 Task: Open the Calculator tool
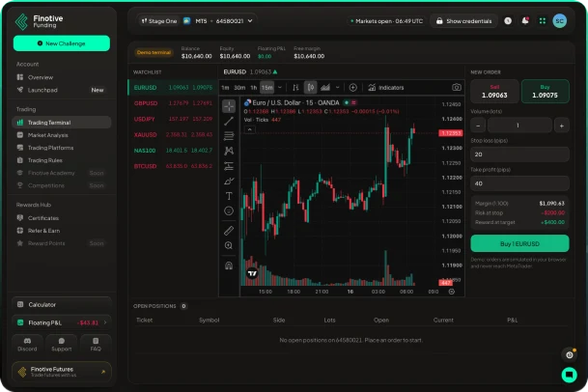pyautogui.click(x=62, y=304)
